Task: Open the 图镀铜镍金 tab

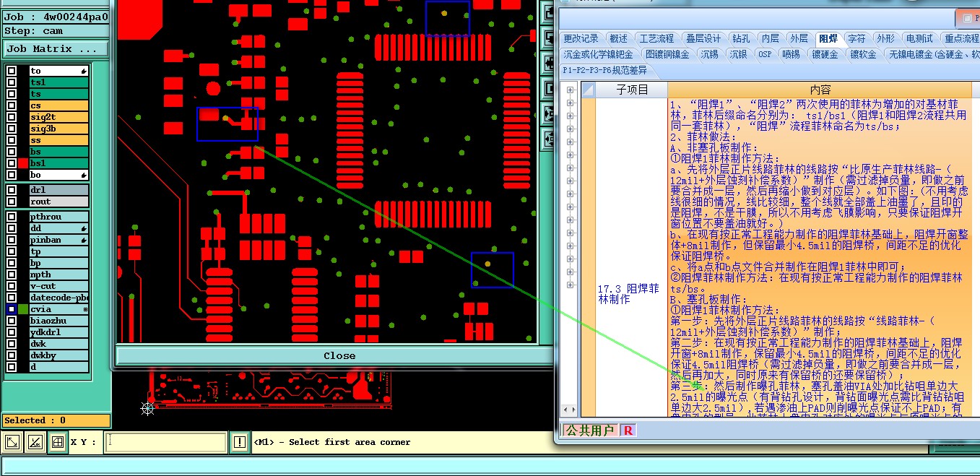Action: coord(667,54)
